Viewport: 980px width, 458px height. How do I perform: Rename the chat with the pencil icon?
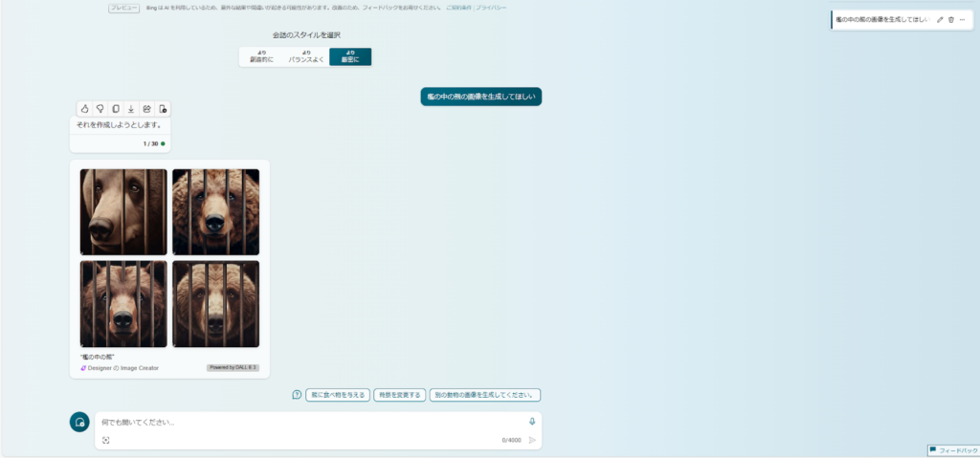click(940, 19)
